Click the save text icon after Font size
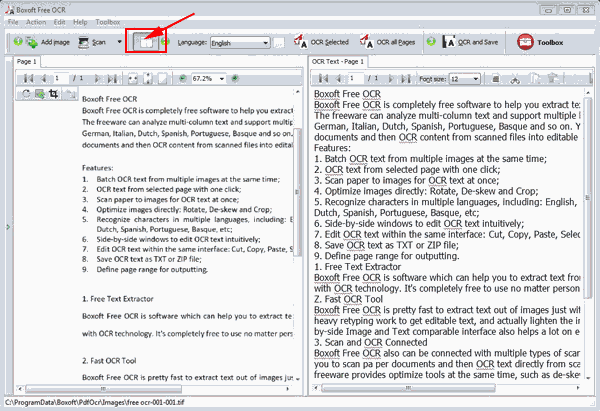The image size is (600, 411). (496, 79)
